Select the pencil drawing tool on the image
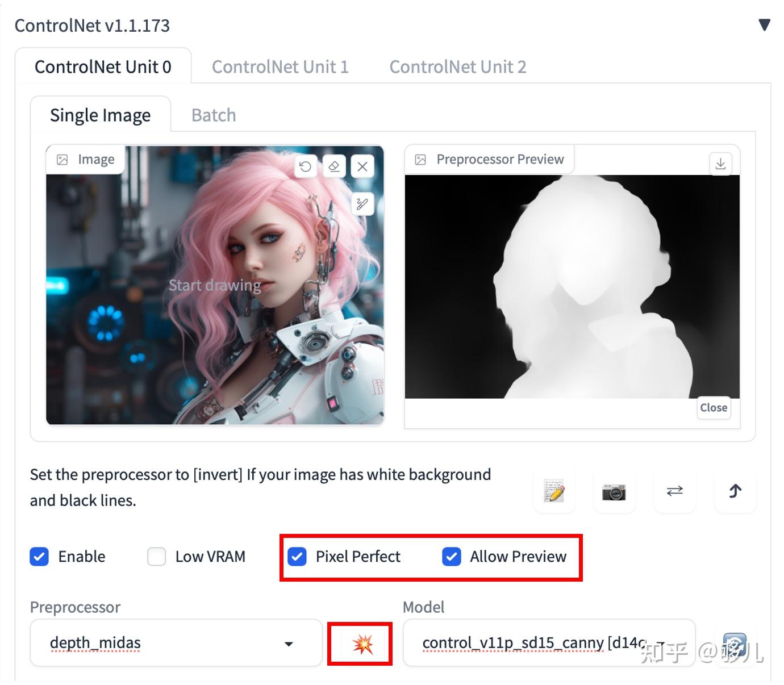This screenshot has width=784, height=685. coord(362,204)
